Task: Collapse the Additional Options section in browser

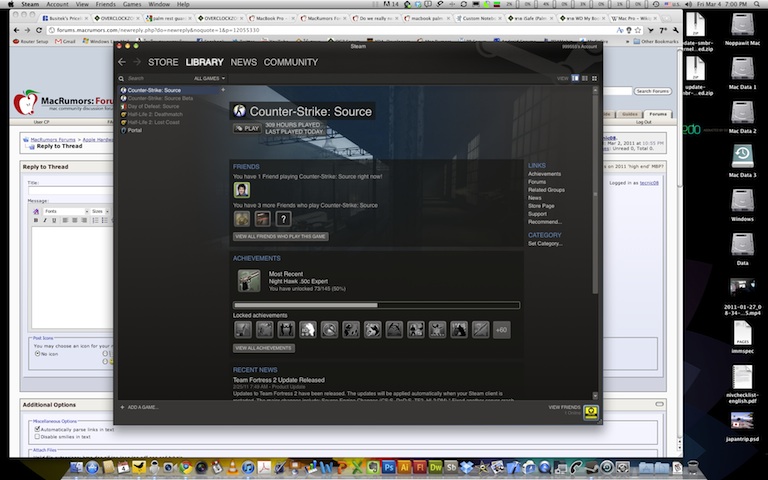Action: [659, 405]
